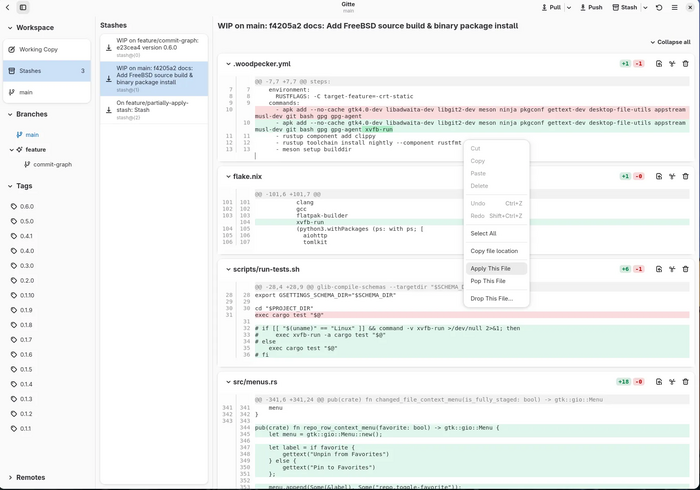Choose Select All in context menu
The width and height of the screenshot is (700, 490).
[x=496, y=233]
